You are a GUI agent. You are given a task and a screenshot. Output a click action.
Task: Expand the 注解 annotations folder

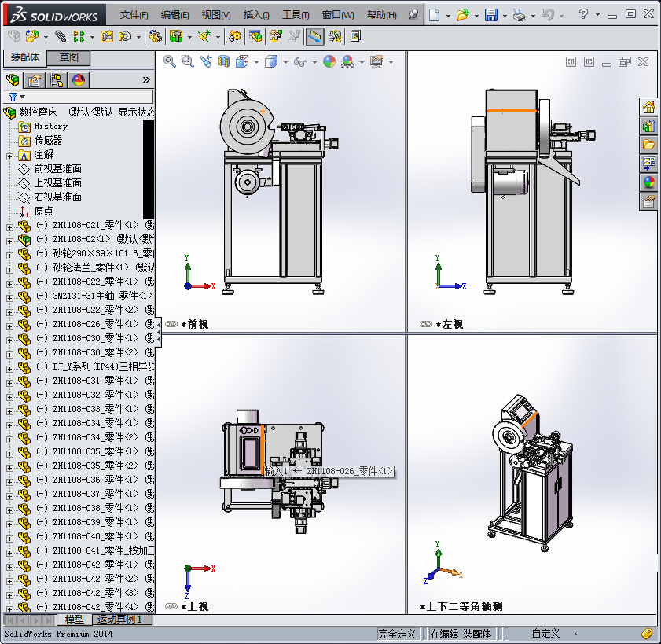[x=9, y=156]
